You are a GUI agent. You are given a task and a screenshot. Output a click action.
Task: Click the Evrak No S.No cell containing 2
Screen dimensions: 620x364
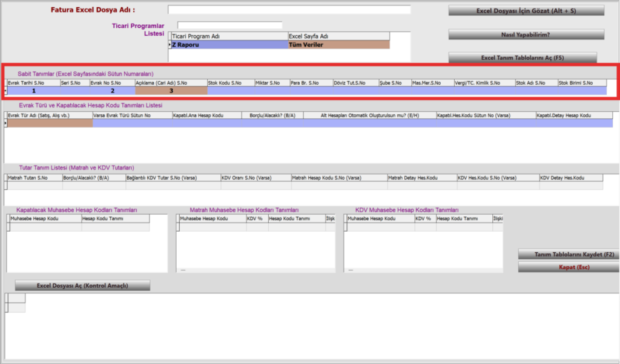coord(112,91)
